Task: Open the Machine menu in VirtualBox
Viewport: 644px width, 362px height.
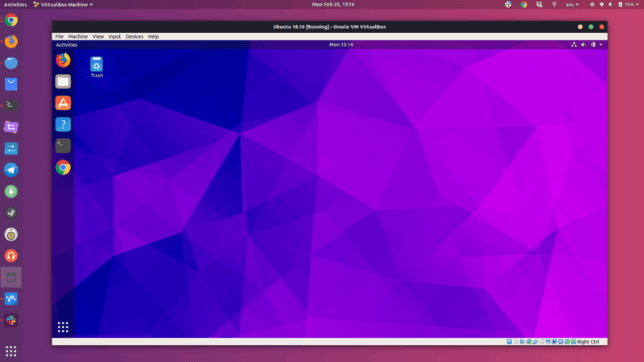Action: pyautogui.click(x=78, y=36)
